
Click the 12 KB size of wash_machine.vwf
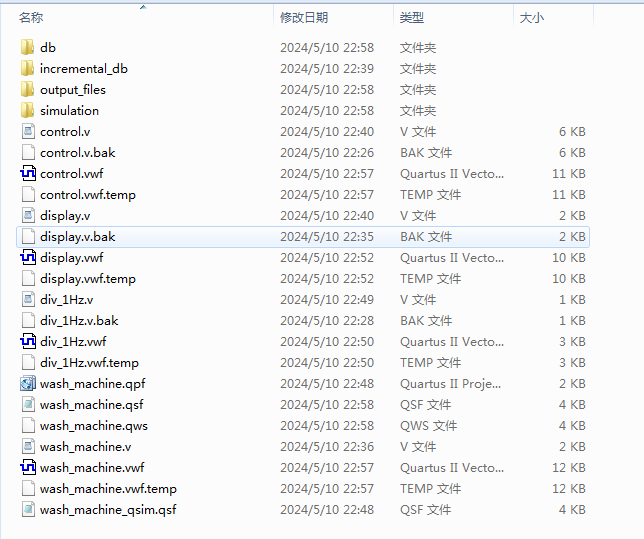coord(569,468)
